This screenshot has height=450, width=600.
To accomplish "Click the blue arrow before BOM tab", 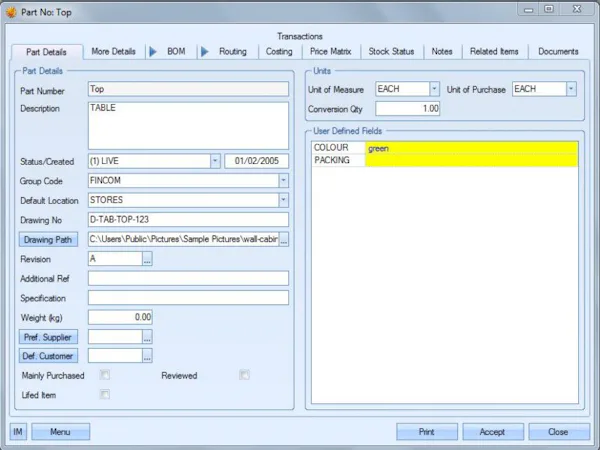I will pyautogui.click(x=153, y=51).
